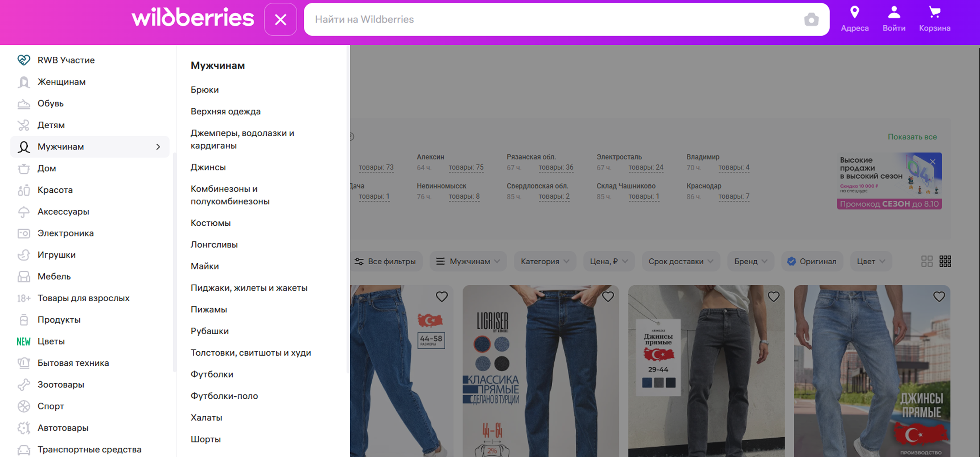Image resolution: width=980 pixels, height=457 pixels.
Task: Open the Все фильтры button
Action: (x=385, y=262)
